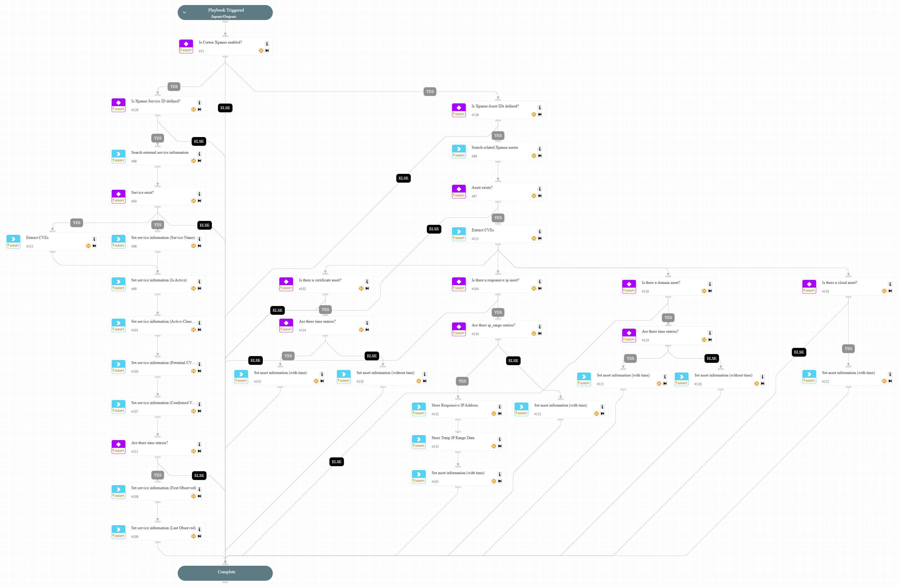Click skip-forward icon on 'Extract CVEs' #112
901x588 pixels.
[x=94, y=246]
